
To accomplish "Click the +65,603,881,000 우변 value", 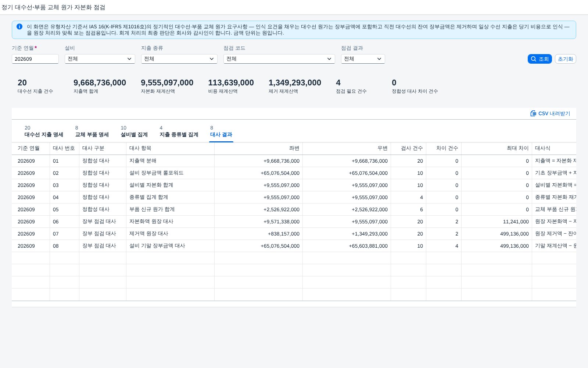I will tap(368, 246).
